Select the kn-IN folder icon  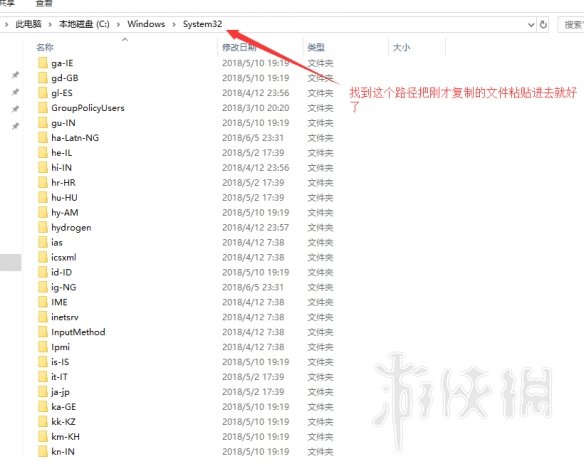point(43,452)
